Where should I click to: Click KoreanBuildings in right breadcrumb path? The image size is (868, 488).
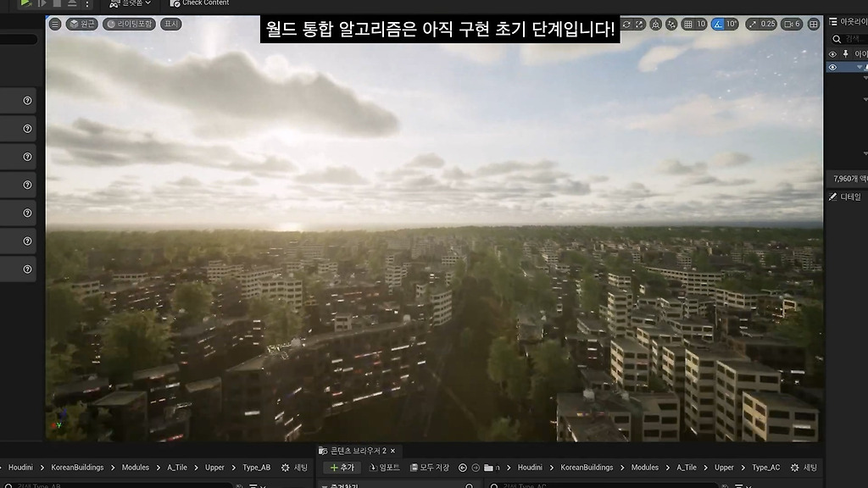[587, 468]
